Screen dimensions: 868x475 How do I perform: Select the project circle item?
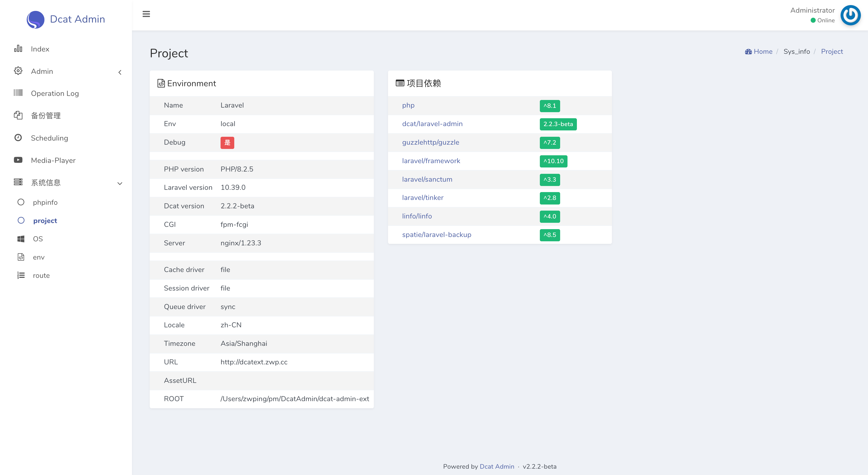tap(21, 220)
